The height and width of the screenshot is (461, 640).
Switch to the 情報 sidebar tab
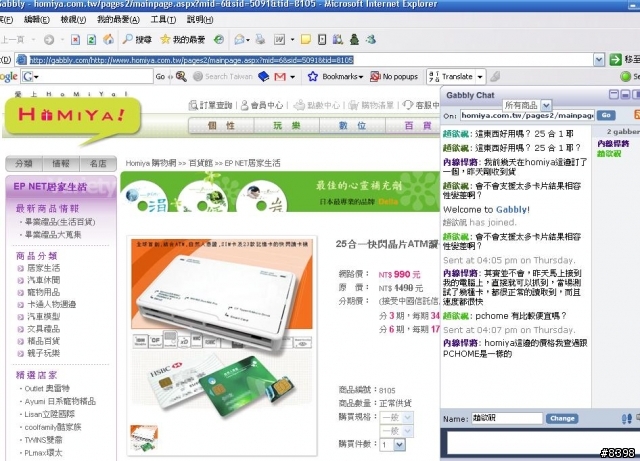61,163
